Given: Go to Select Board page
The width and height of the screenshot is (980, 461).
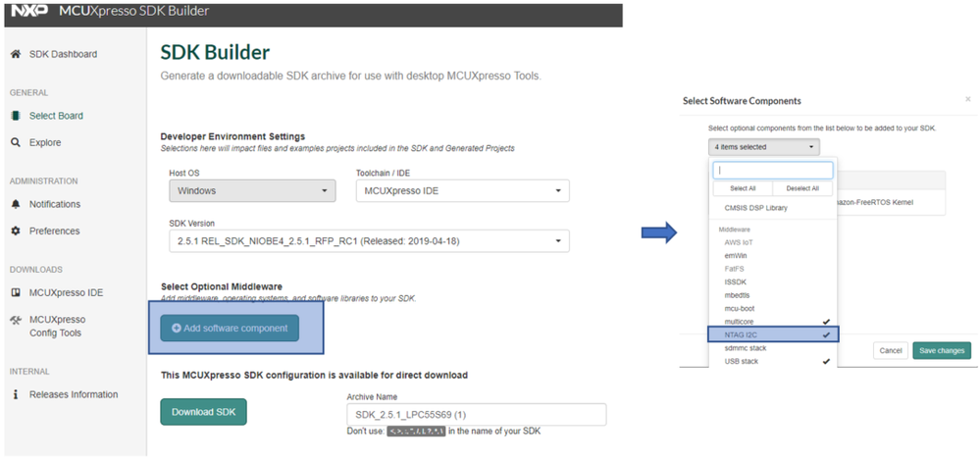Looking at the screenshot, I should 56,116.
